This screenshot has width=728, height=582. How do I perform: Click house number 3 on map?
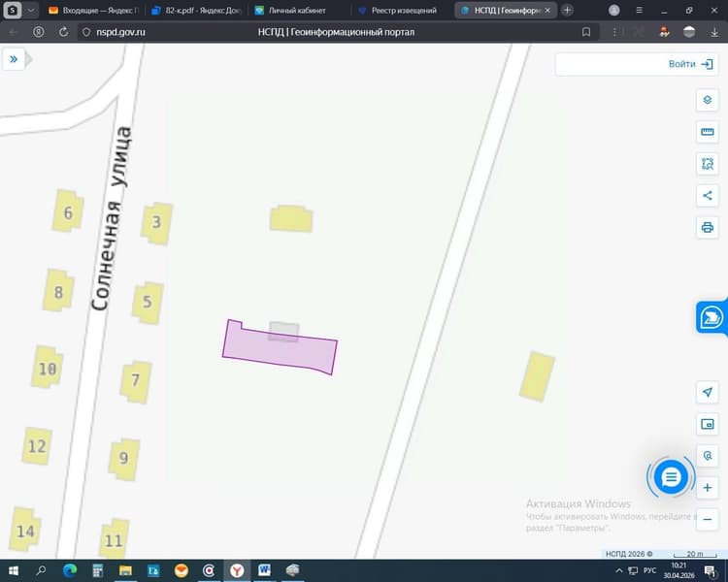[x=157, y=223]
